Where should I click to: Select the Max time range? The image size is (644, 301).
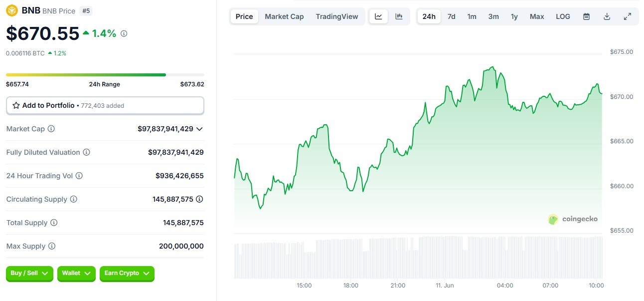pos(537,16)
